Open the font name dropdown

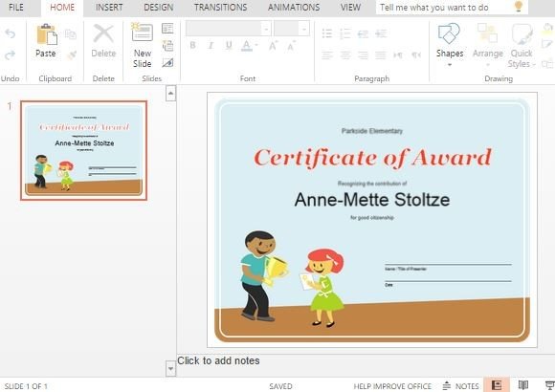(266, 29)
